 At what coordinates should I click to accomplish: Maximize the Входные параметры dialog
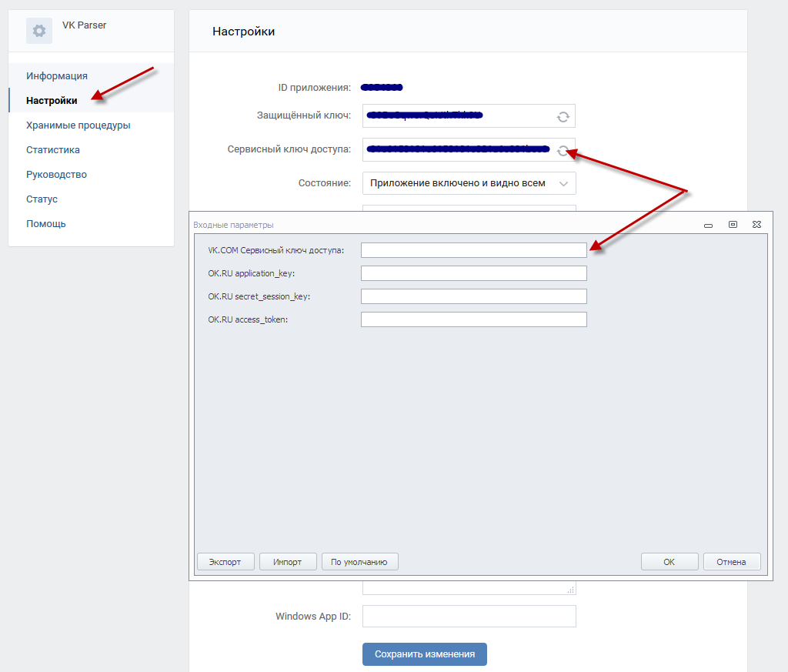pos(733,225)
